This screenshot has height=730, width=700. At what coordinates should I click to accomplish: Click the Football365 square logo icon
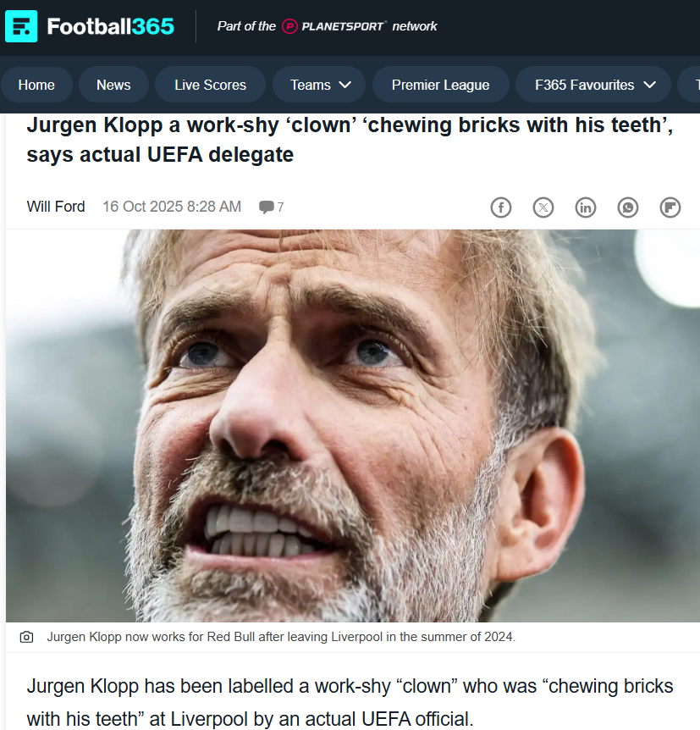coord(21,26)
